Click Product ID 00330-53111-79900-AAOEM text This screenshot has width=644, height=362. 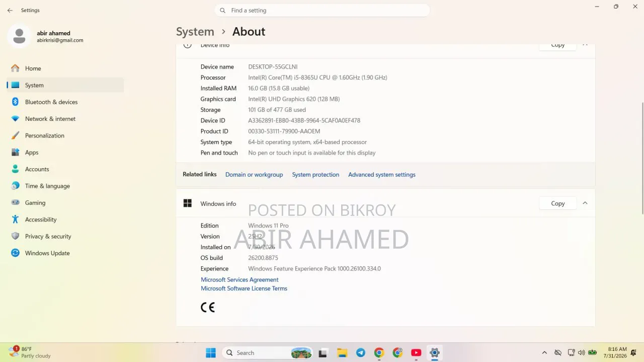click(x=284, y=131)
